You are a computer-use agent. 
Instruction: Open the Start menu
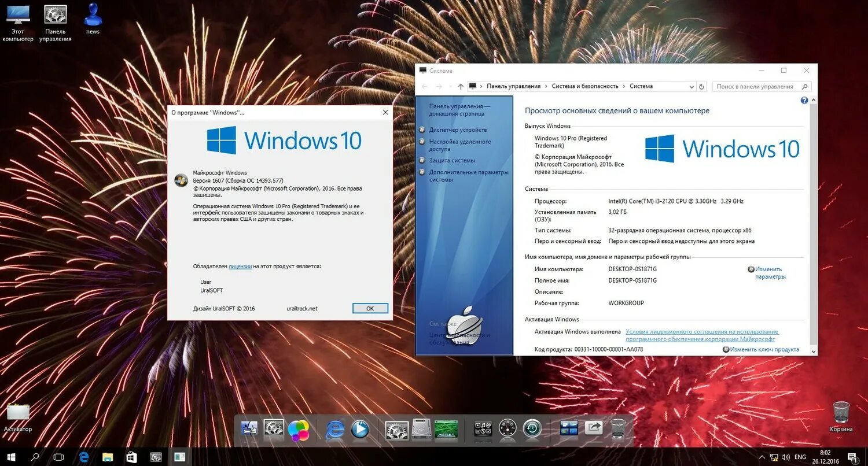click(x=11, y=457)
